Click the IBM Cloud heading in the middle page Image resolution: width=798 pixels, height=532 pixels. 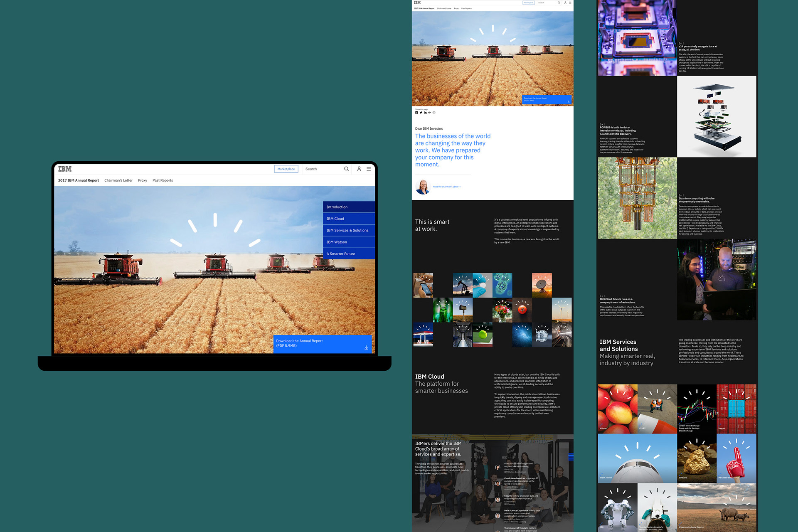click(x=430, y=377)
